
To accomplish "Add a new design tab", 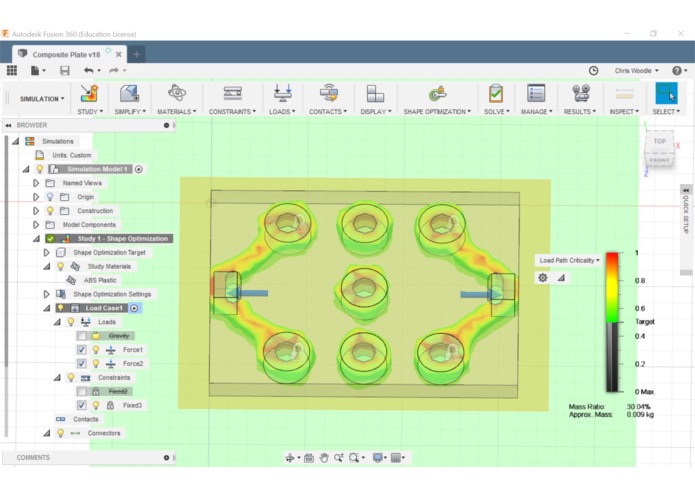I will click(x=137, y=54).
